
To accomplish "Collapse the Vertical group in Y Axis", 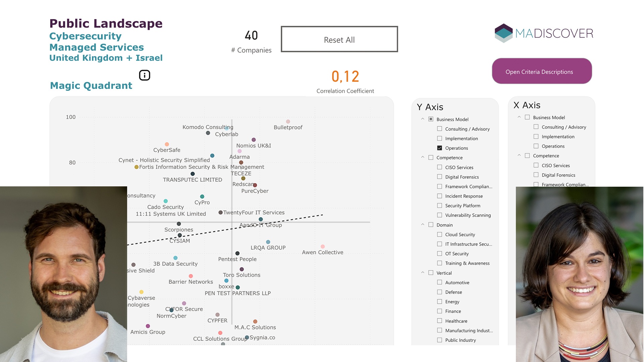I will tap(423, 273).
